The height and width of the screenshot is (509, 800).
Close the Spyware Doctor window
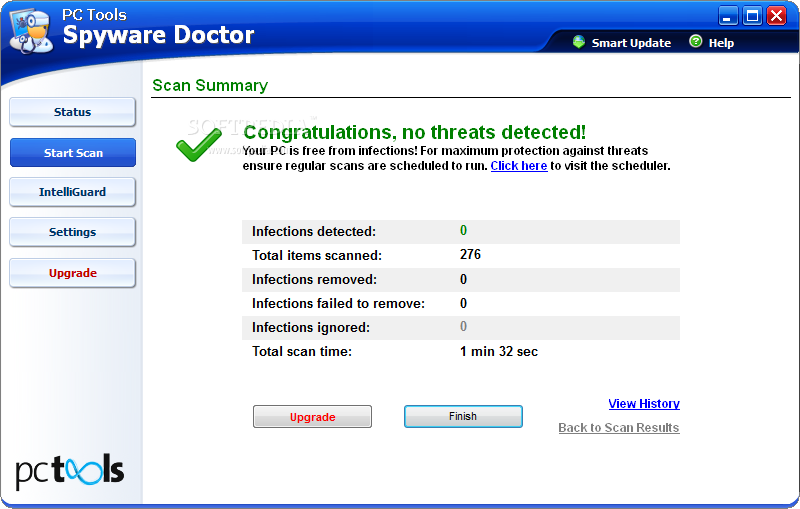pyautogui.click(x=777, y=16)
